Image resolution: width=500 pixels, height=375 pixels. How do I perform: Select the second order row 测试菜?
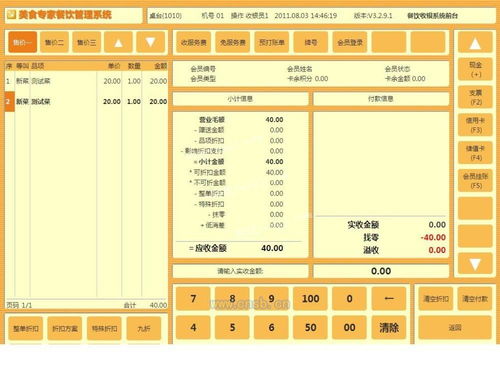[x=86, y=101]
